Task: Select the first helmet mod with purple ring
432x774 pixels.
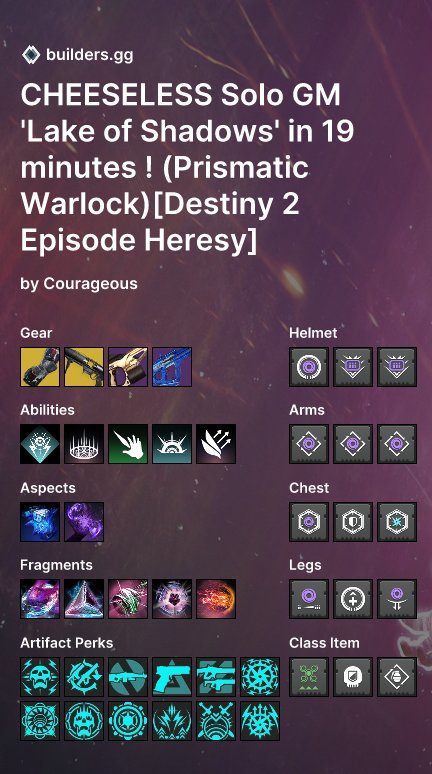Action: [309, 367]
